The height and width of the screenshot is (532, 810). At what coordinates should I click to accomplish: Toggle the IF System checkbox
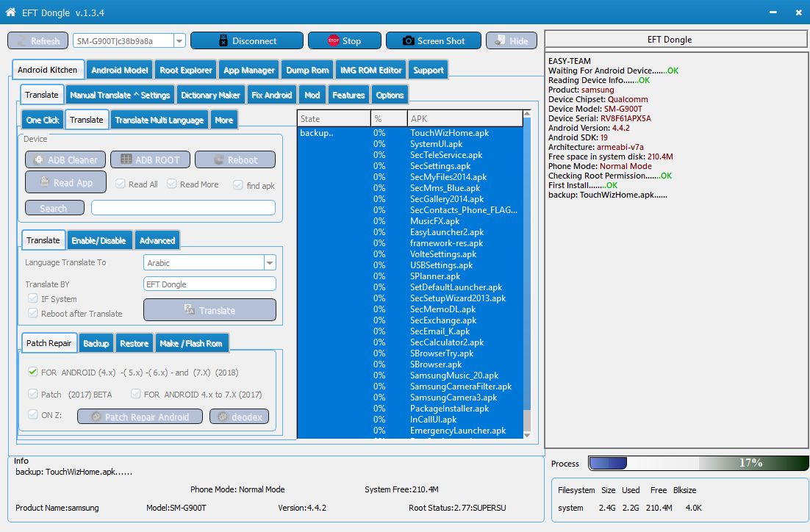coord(33,298)
